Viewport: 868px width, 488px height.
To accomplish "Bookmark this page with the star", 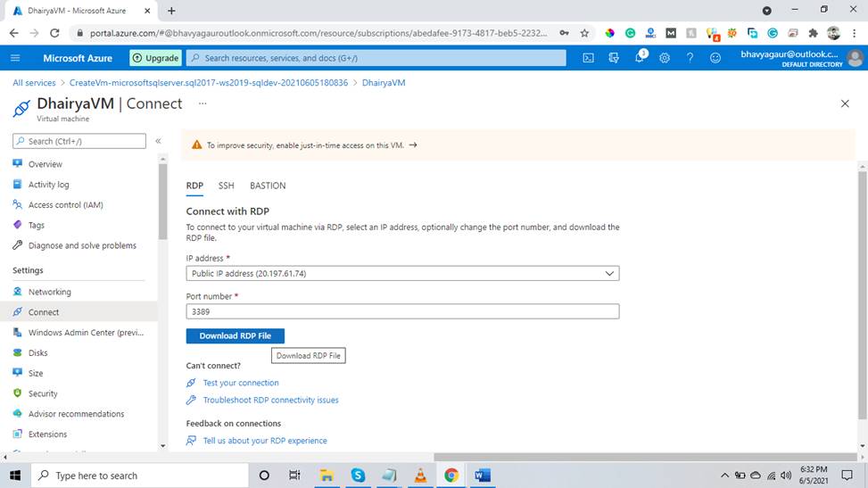I will click(584, 33).
